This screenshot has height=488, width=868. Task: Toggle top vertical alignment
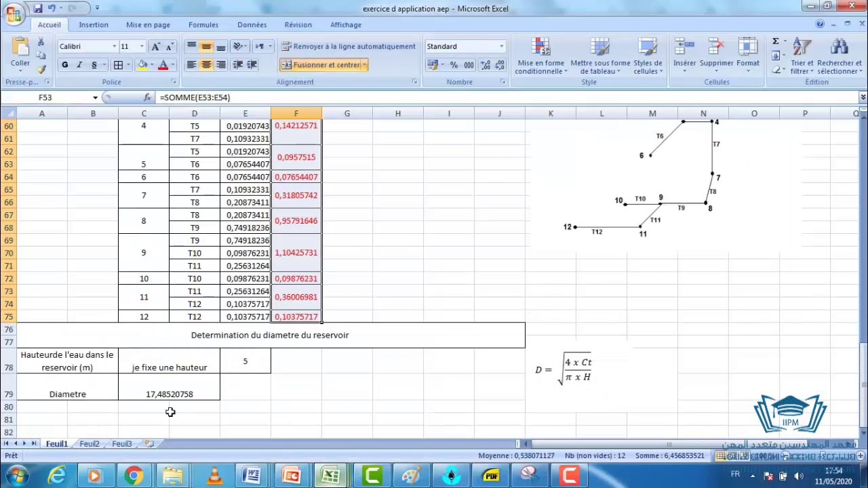pos(191,46)
